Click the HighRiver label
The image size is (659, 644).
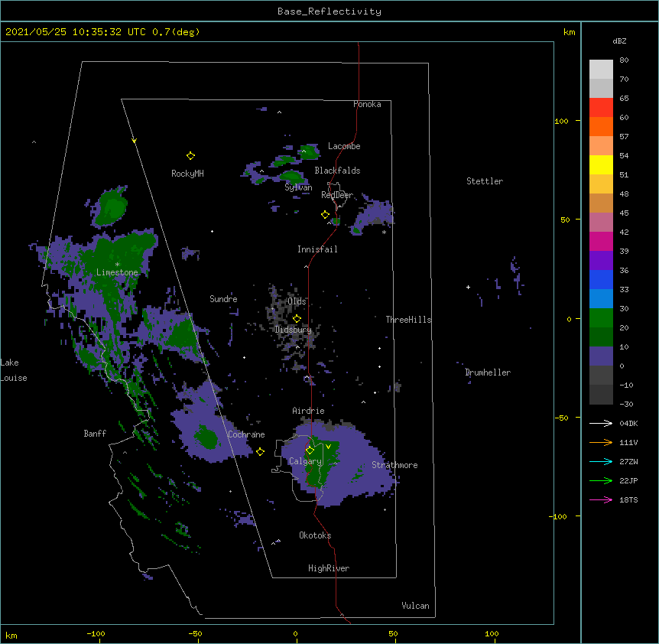click(329, 568)
